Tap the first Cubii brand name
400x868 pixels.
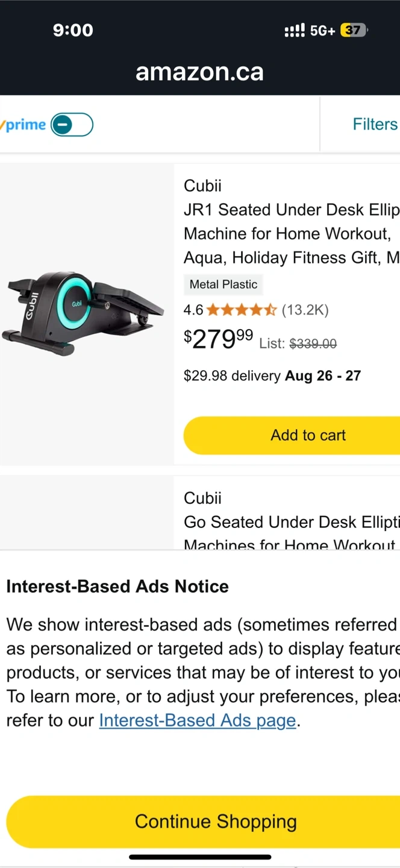pos(202,186)
